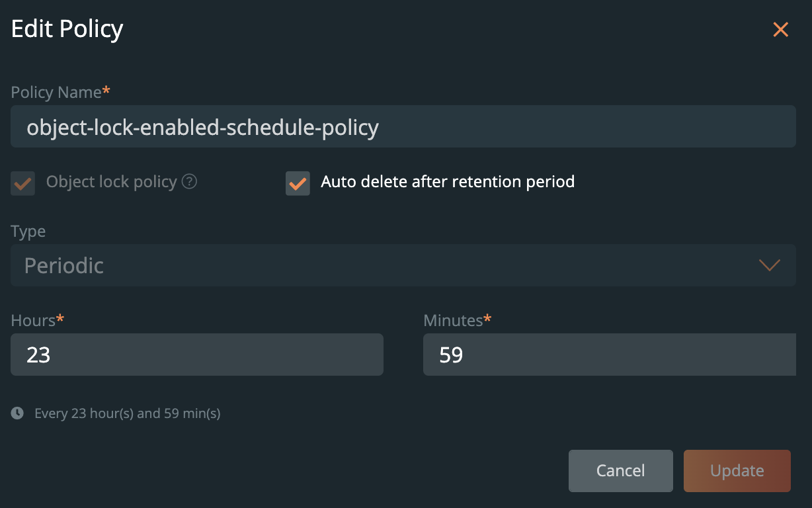Click the Update button
The image size is (812, 508).
pos(737,471)
